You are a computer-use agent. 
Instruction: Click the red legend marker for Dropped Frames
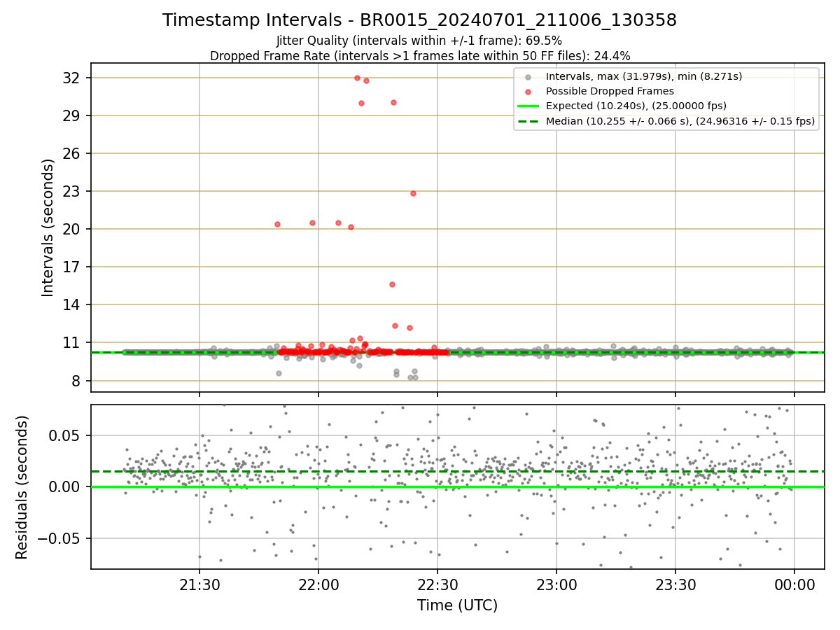click(x=527, y=92)
